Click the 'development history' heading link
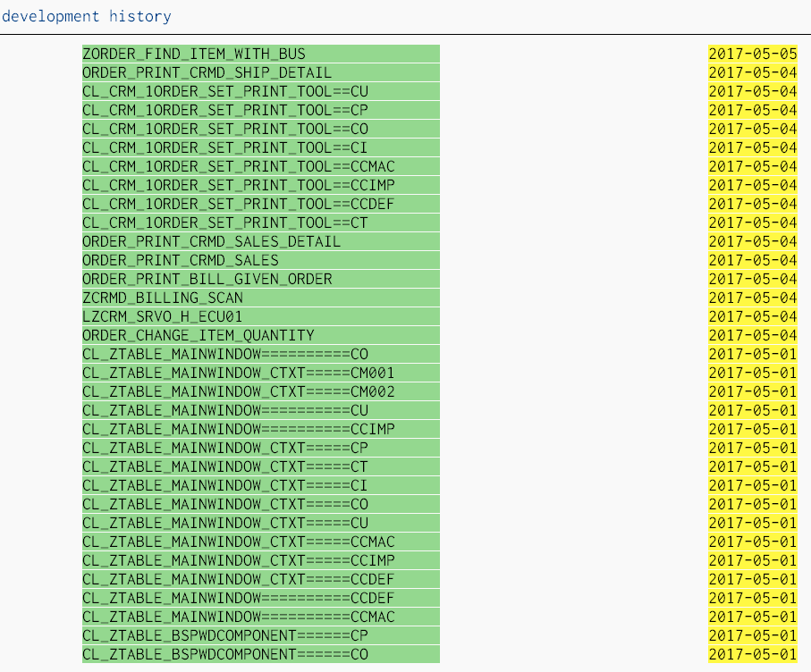The height and width of the screenshot is (672, 811). (x=87, y=17)
